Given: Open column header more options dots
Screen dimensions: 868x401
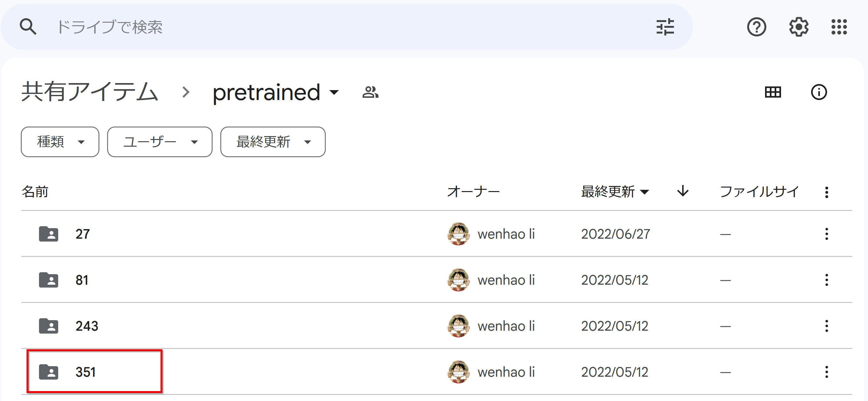Looking at the screenshot, I should click(826, 192).
